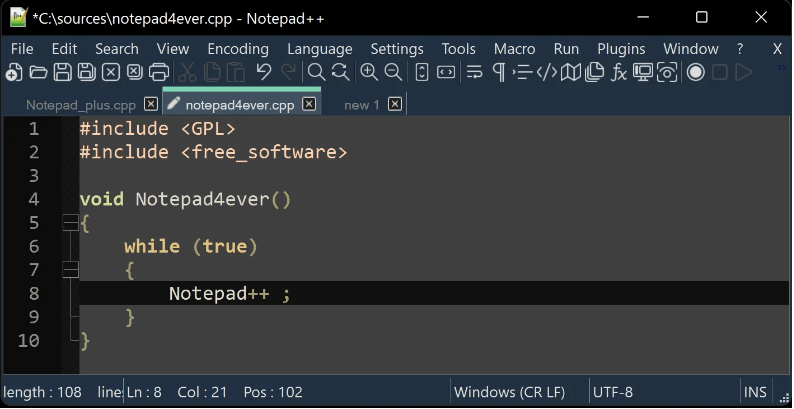Click the Copy icon in the toolbar
794x409 pixels.
point(212,72)
